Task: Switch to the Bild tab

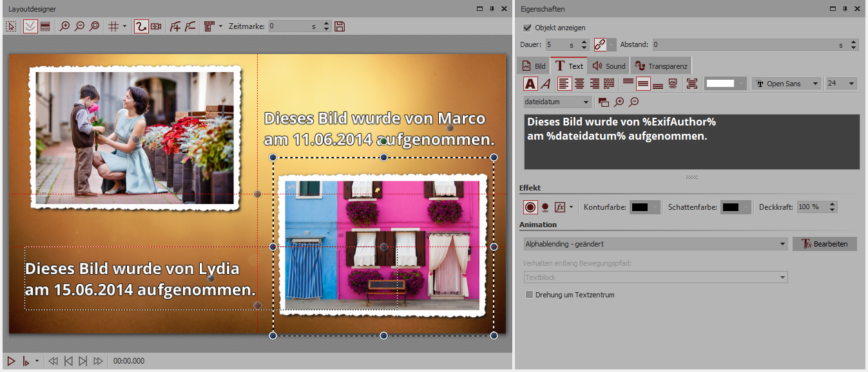Action: 534,66
